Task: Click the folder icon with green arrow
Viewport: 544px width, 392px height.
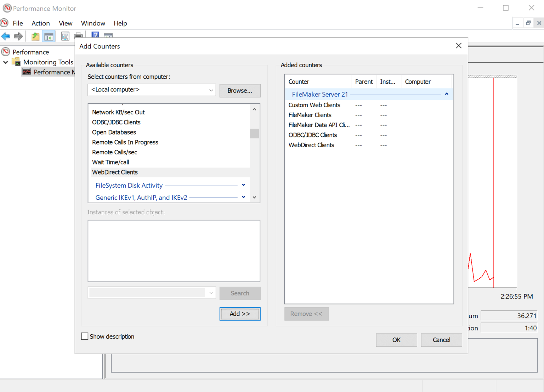Action: 35,36
